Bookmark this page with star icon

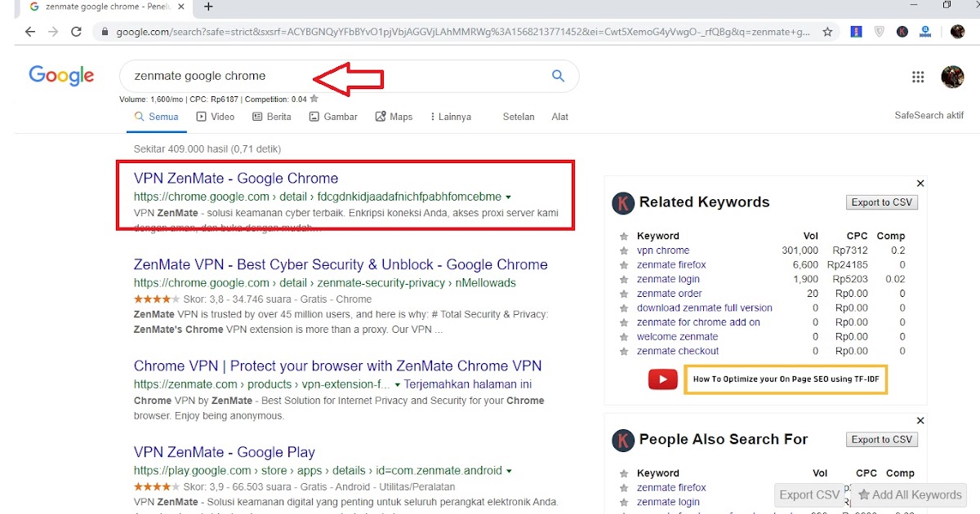click(827, 32)
